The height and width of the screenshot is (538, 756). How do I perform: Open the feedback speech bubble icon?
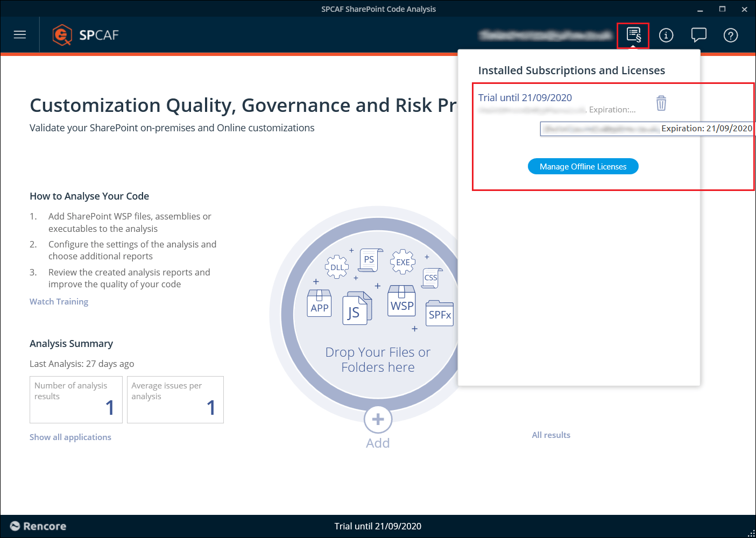pos(698,35)
